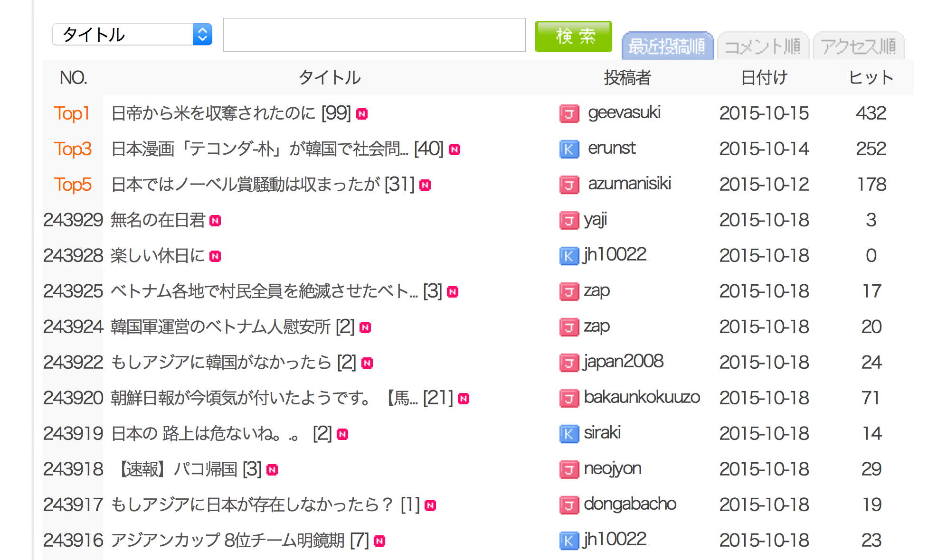Click the K flag icon beside siraki

tap(568, 434)
